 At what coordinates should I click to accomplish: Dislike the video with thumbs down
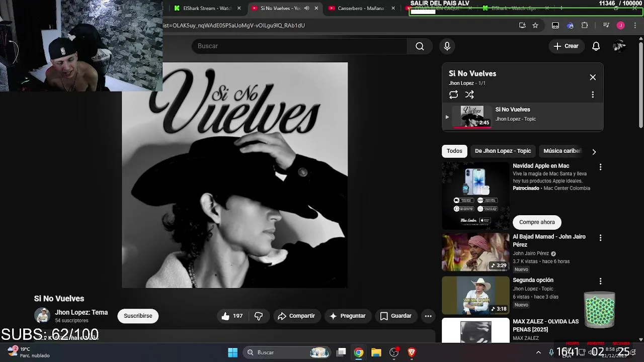pos(259,316)
